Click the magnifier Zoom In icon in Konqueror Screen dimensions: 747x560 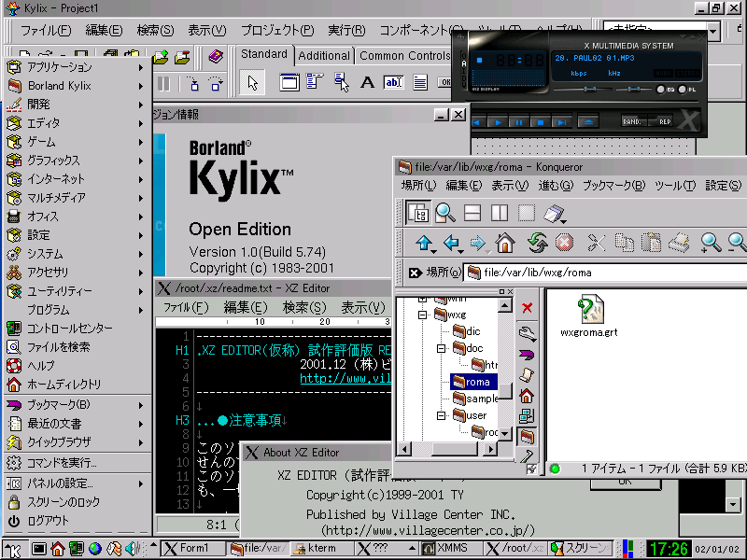click(x=711, y=244)
